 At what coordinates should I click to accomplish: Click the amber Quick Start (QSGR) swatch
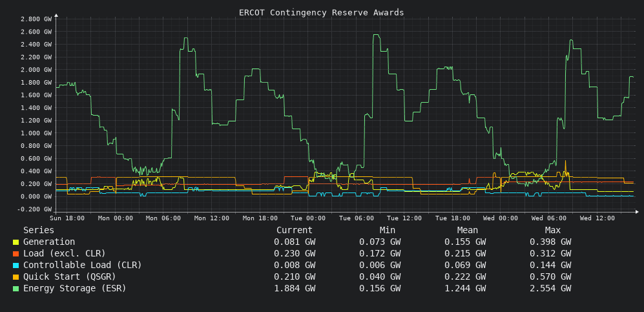click(16, 277)
